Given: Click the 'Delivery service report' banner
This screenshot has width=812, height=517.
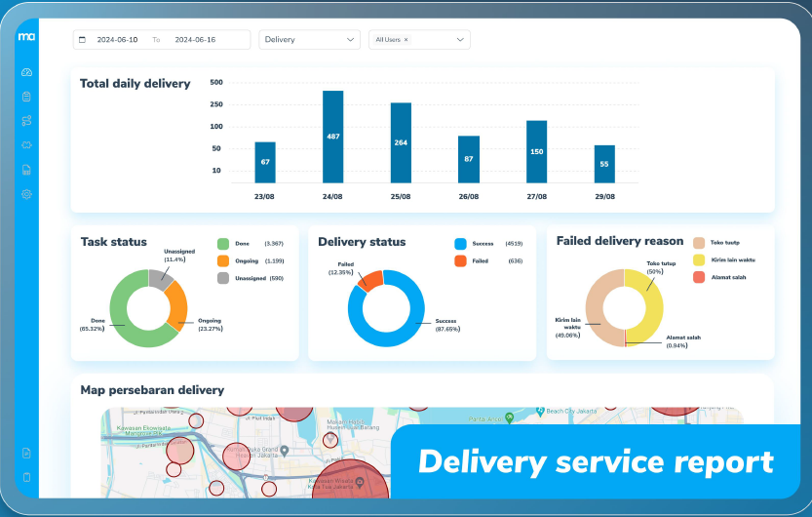Looking at the screenshot, I should coord(596,462).
